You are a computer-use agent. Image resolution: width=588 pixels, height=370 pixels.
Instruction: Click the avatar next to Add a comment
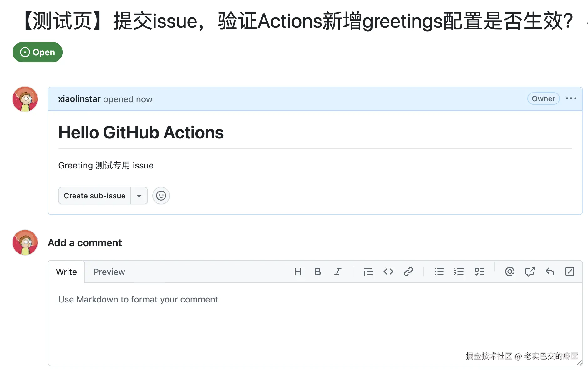[x=25, y=242]
